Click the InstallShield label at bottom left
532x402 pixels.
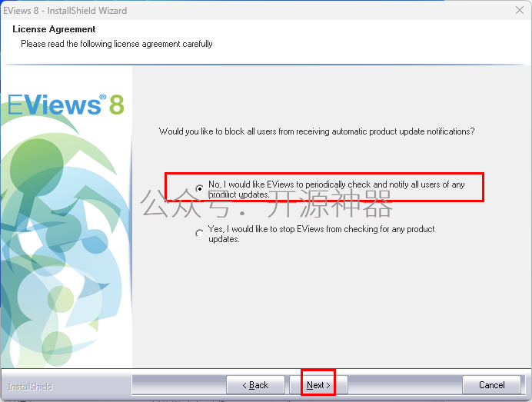pos(30,387)
